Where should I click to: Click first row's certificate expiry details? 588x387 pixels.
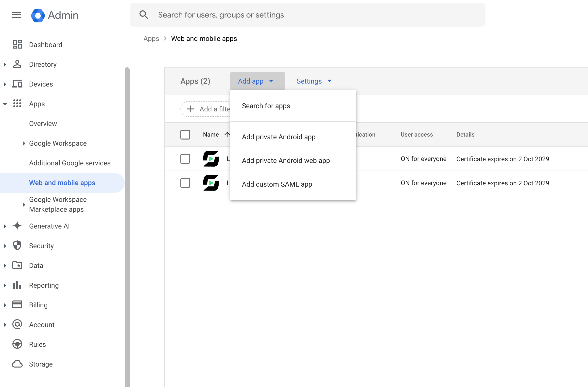(502, 159)
